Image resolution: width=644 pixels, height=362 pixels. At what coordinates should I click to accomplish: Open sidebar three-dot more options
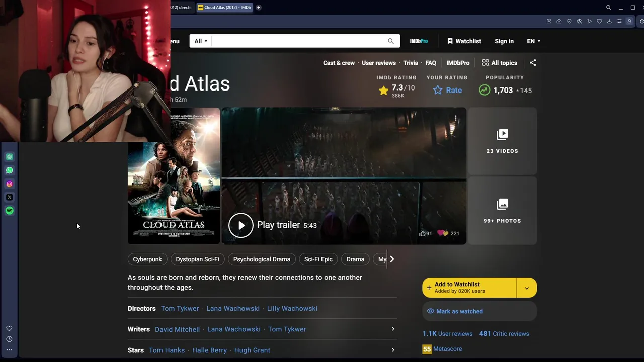(x=9, y=350)
